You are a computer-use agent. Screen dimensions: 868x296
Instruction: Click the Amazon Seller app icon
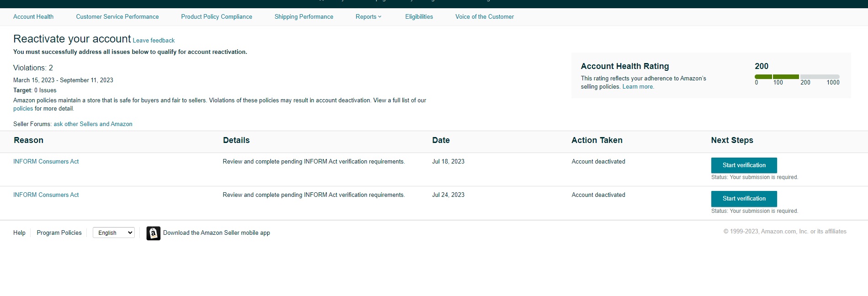point(153,233)
